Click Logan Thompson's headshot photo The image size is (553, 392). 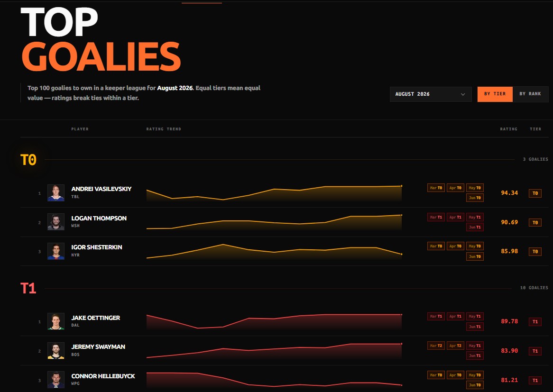point(56,222)
